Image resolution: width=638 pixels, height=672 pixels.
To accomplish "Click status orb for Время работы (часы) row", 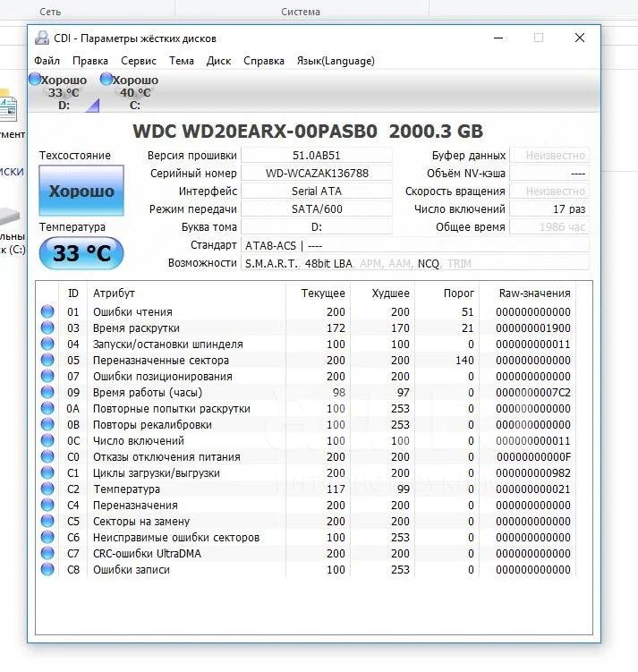I will (47, 392).
